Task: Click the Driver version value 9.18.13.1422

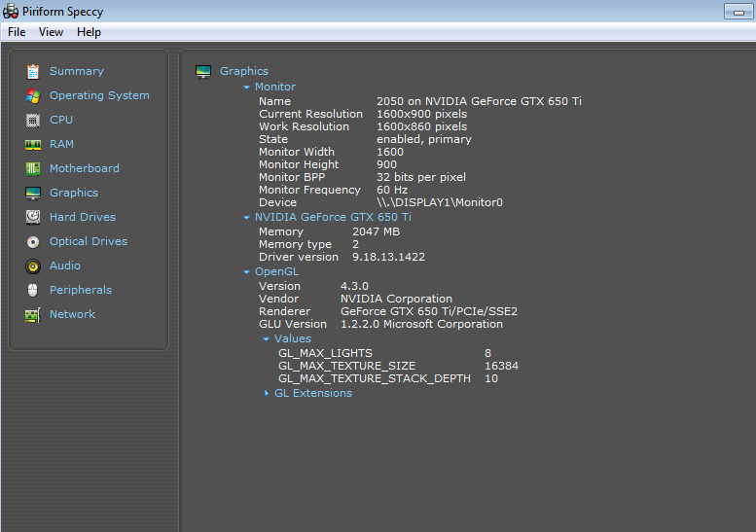Action: click(x=388, y=257)
